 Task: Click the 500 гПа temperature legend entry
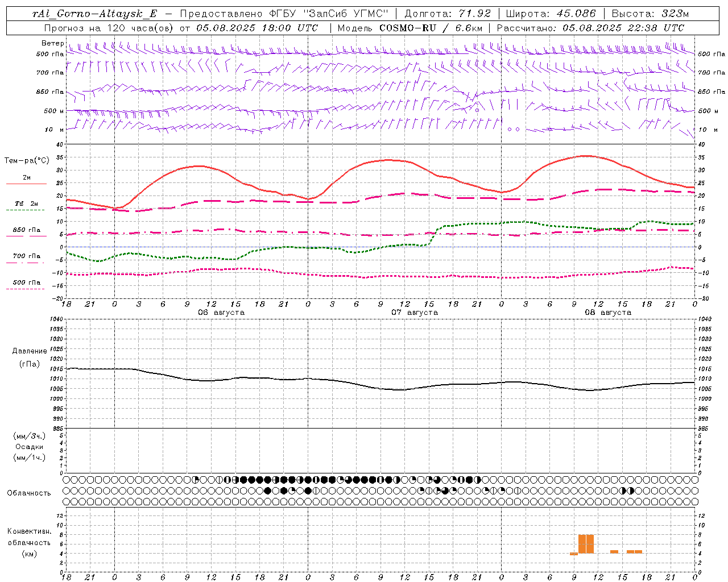coord(27,282)
